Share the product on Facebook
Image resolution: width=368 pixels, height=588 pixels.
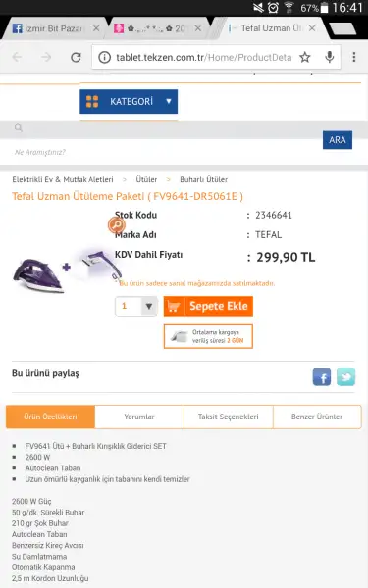pyautogui.click(x=322, y=377)
